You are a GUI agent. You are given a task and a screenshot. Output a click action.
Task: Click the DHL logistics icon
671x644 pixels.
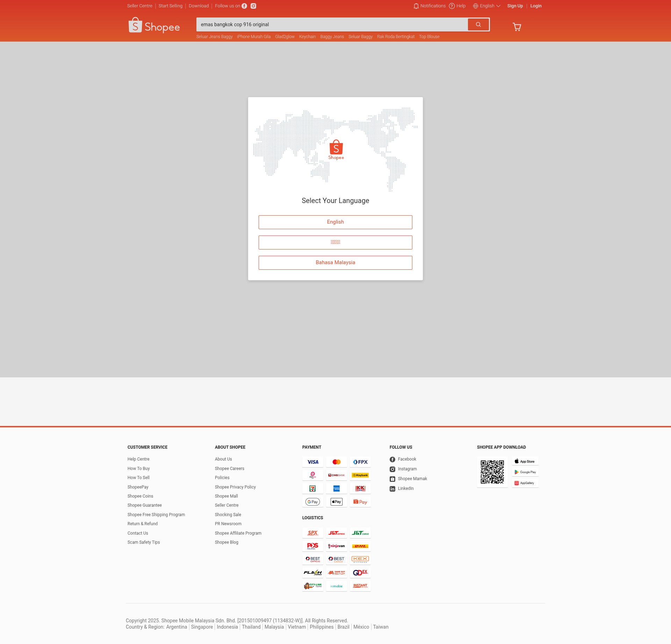[360, 546]
